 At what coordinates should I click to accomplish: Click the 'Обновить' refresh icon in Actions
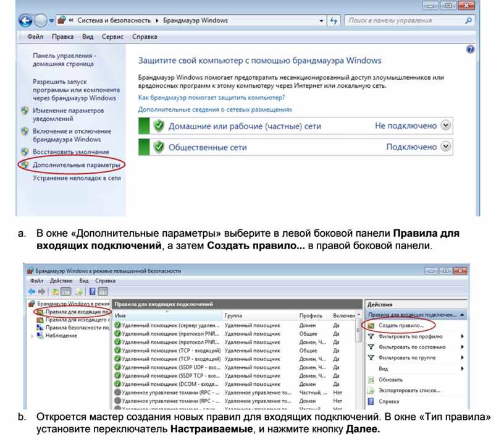pos(371,380)
